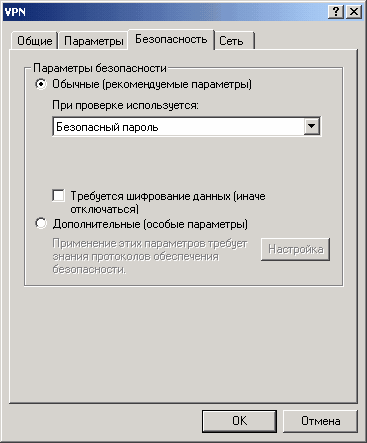Image resolution: width=367 pixels, height=443 pixels.
Task: Open the Параметры tab
Action: pyautogui.click(x=94, y=41)
